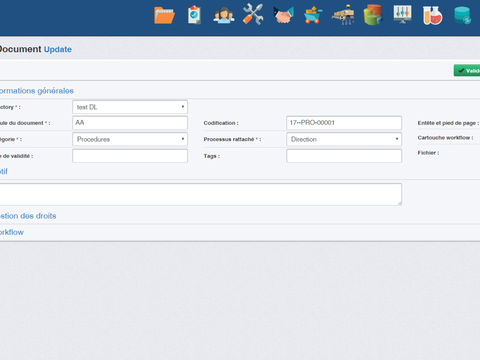Click the large Motif text area
Screen dimensions: 480x360
point(201,194)
